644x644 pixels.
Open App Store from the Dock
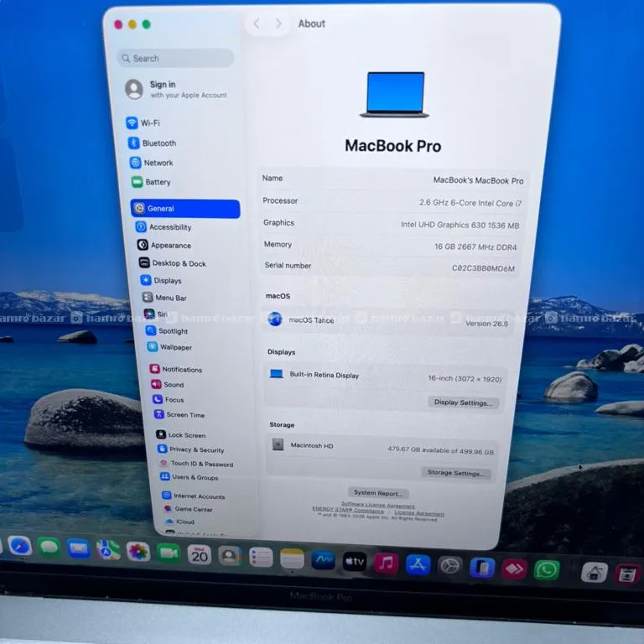point(418,564)
